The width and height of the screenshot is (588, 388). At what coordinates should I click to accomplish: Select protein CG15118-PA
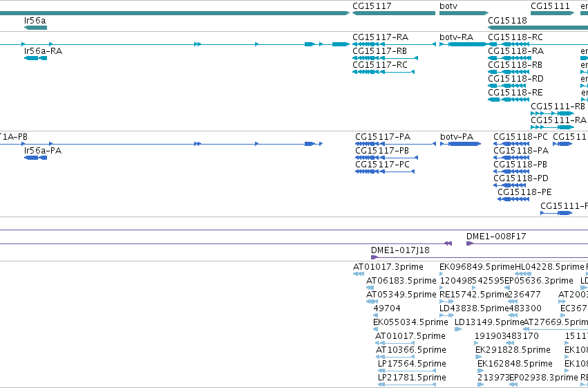click(521, 151)
